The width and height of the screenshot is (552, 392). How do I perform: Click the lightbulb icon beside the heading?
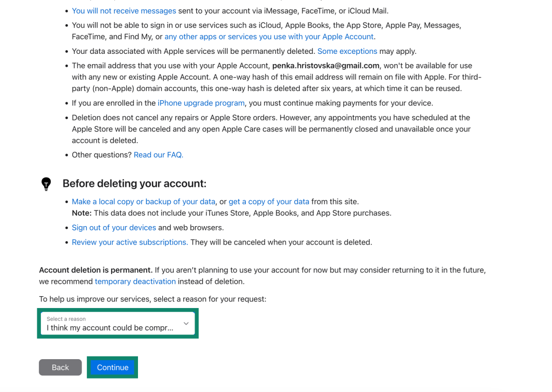[46, 184]
